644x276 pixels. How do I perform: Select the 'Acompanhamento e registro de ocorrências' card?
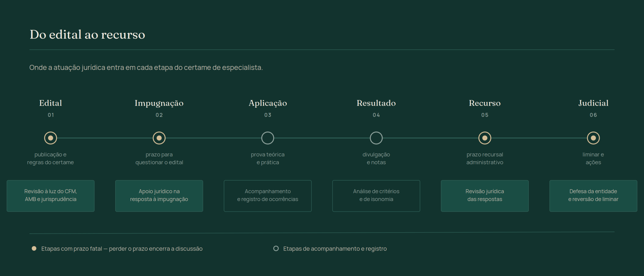point(268,196)
